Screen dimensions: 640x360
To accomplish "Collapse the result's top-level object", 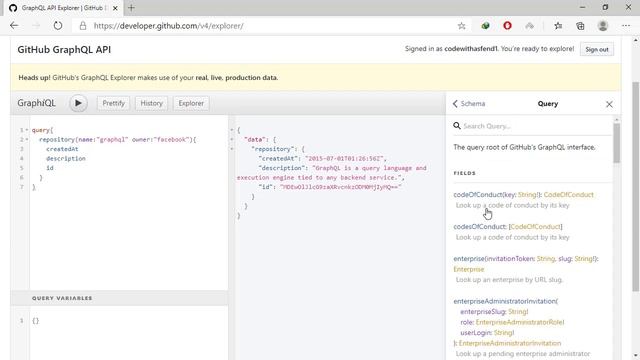I will coord(232,130).
